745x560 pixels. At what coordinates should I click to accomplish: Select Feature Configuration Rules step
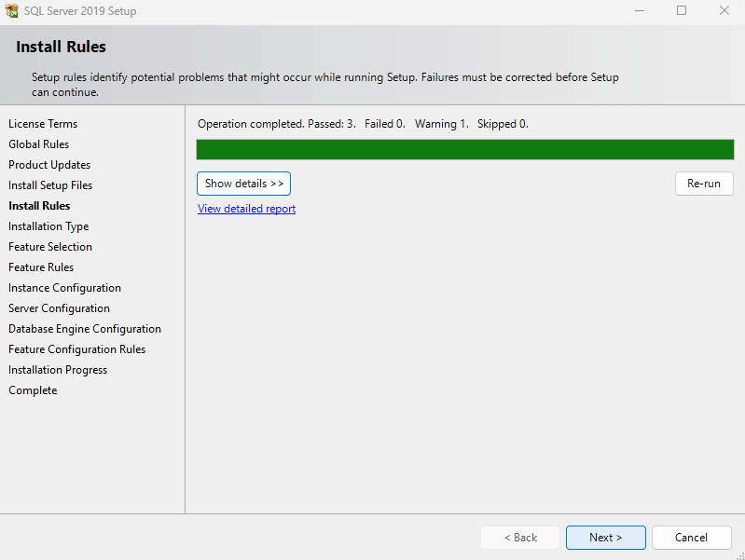[77, 349]
